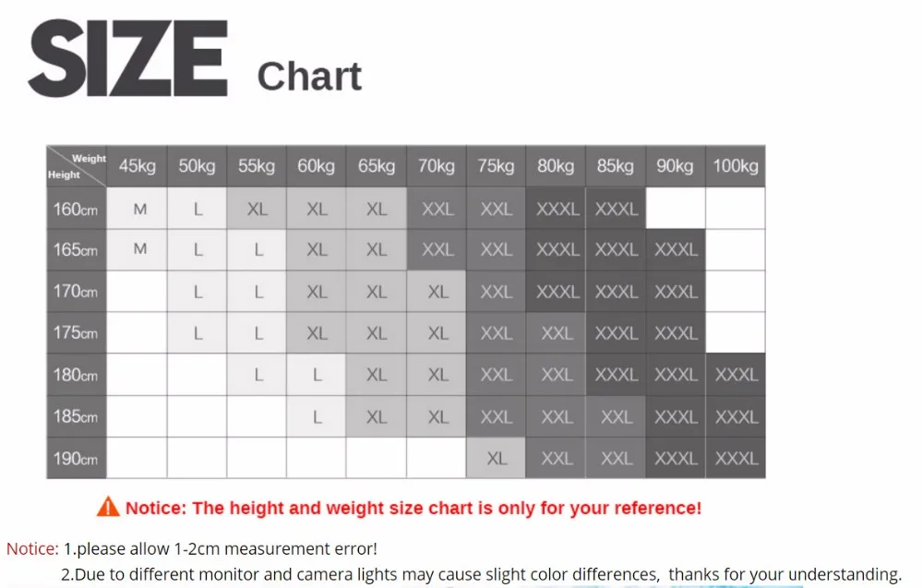The width and height of the screenshot is (923, 588).
Task: Select the 45kg column header
Action: point(138,166)
